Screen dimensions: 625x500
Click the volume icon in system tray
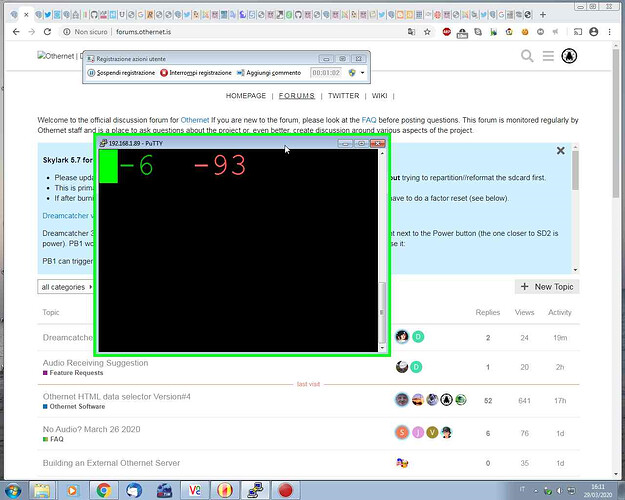coord(560,491)
